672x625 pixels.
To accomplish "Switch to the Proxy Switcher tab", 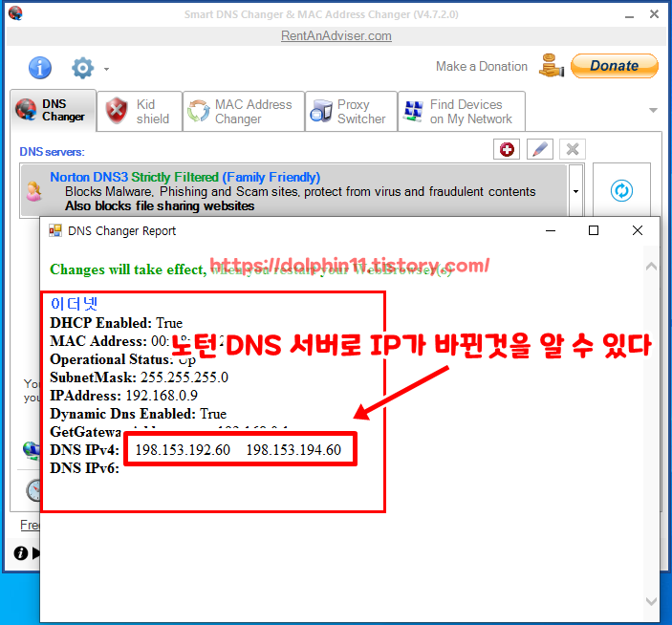I will pyautogui.click(x=351, y=112).
